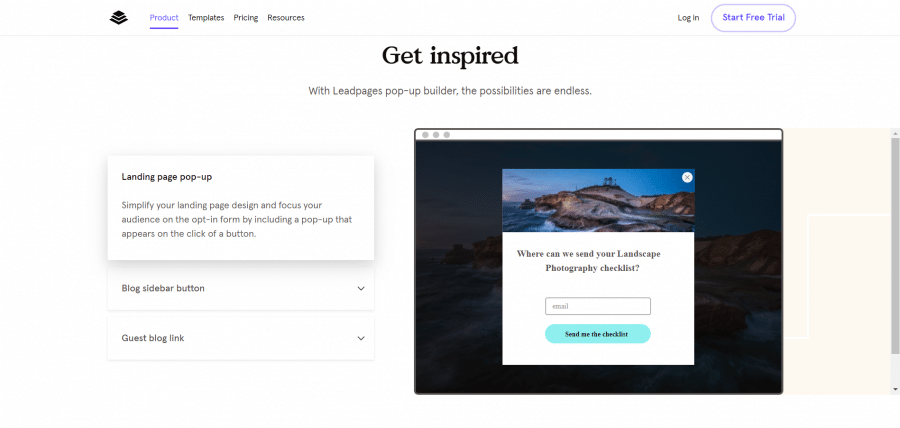Click the email input field
The width and height of the screenshot is (900, 428).
[x=598, y=306]
